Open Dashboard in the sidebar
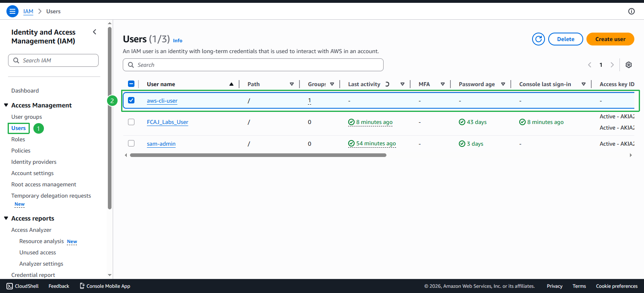The image size is (644, 293). pyautogui.click(x=25, y=91)
